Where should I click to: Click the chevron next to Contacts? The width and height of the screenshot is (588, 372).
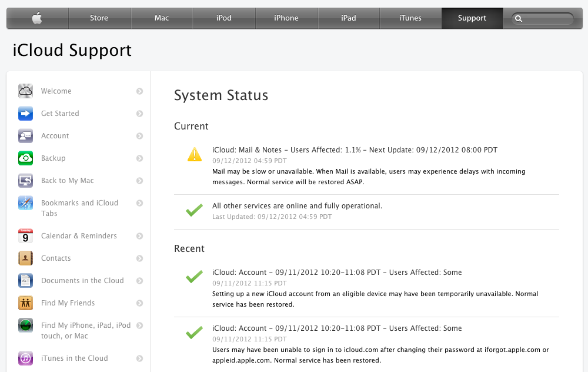139,258
